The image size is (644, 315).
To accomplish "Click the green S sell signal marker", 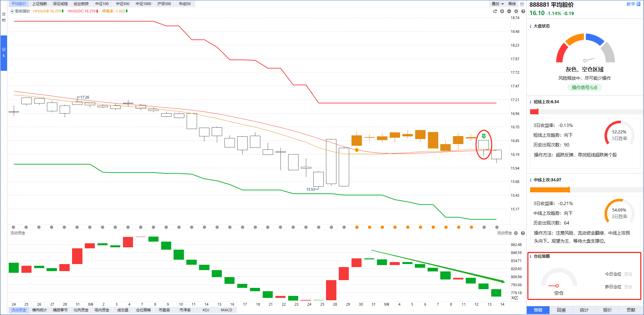I will point(484,136).
